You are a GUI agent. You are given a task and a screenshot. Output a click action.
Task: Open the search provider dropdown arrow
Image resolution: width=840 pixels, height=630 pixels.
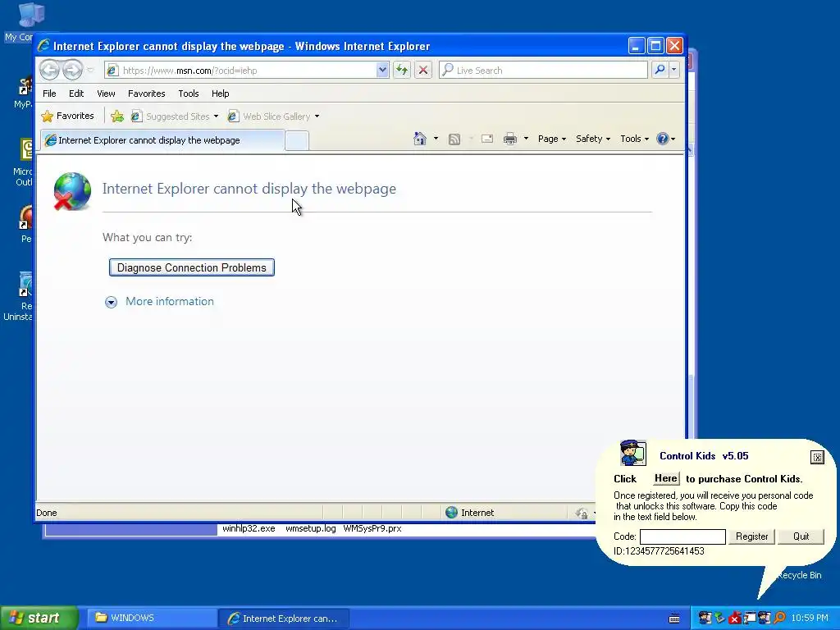tap(674, 70)
